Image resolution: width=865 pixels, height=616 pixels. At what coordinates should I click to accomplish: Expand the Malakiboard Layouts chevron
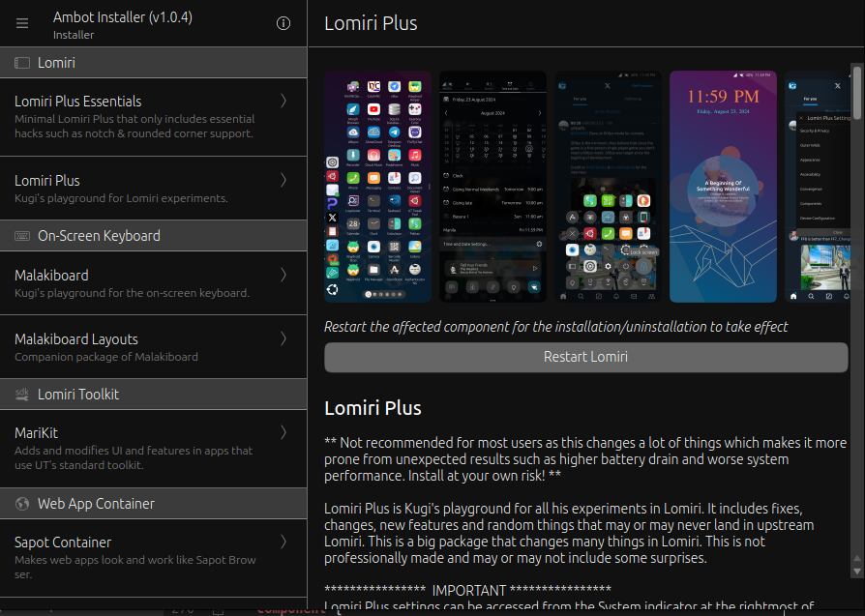(x=283, y=338)
